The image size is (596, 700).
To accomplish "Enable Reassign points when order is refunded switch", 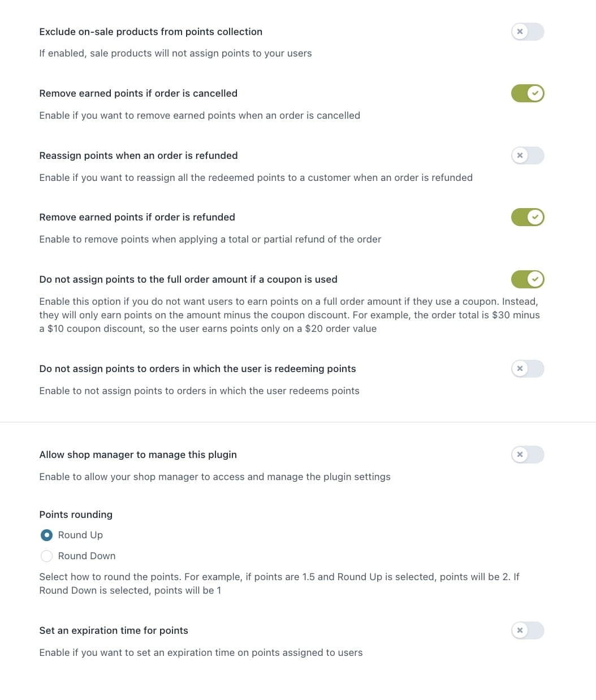I will click(527, 155).
